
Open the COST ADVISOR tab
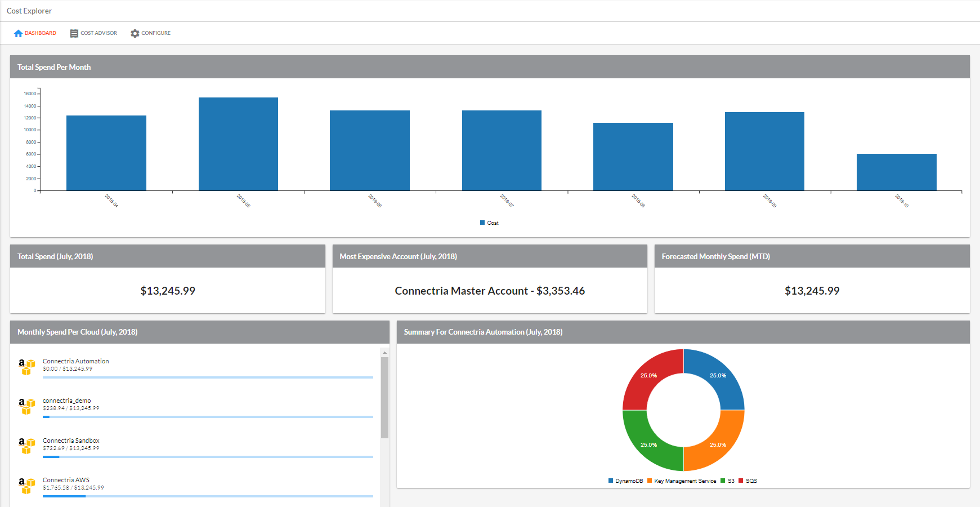pos(93,33)
